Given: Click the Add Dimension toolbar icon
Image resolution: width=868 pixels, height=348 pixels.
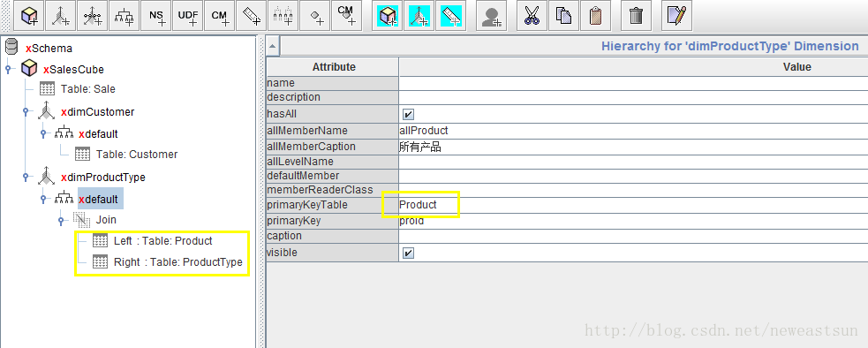Looking at the screenshot, I should click(x=61, y=16).
